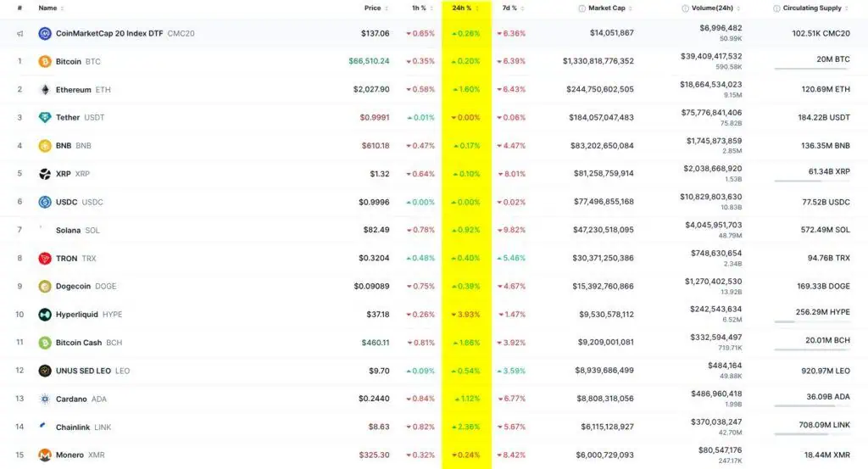This screenshot has height=469, width=868.
Task: Sort table by the 1h % column
Action: coord(419,8)
